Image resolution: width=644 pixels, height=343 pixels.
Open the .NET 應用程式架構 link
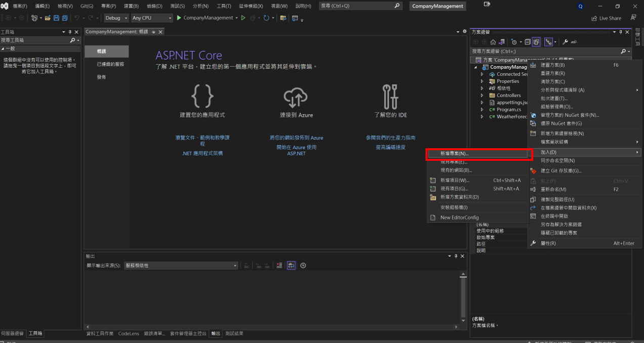[x=202, y=153]
